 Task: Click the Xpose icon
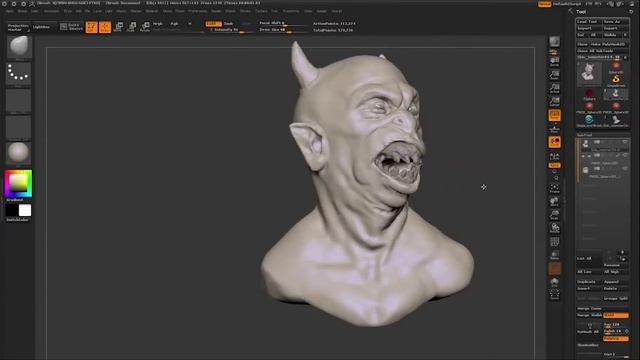click(554, 295)
